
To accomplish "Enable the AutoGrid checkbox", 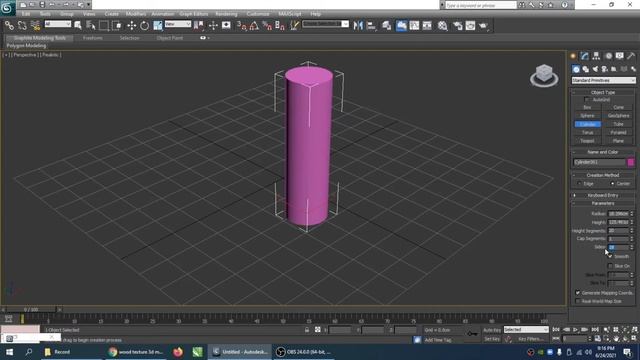I will click(587, 100).
